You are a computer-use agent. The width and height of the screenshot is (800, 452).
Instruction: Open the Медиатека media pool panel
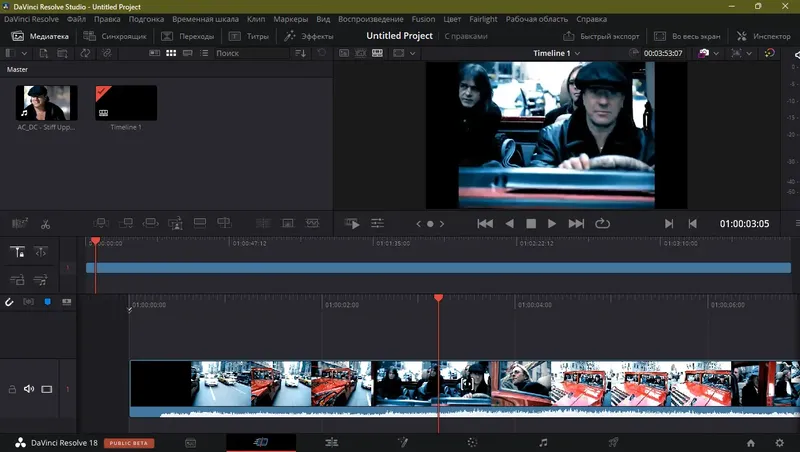point(40,36)
